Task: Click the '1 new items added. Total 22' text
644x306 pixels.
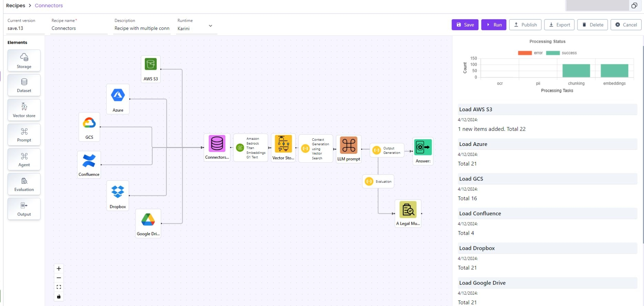Action: [492, 129]
